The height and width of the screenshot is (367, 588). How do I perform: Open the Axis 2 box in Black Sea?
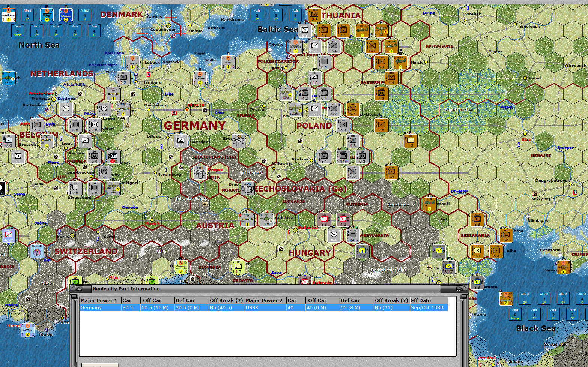coord(553,314)
